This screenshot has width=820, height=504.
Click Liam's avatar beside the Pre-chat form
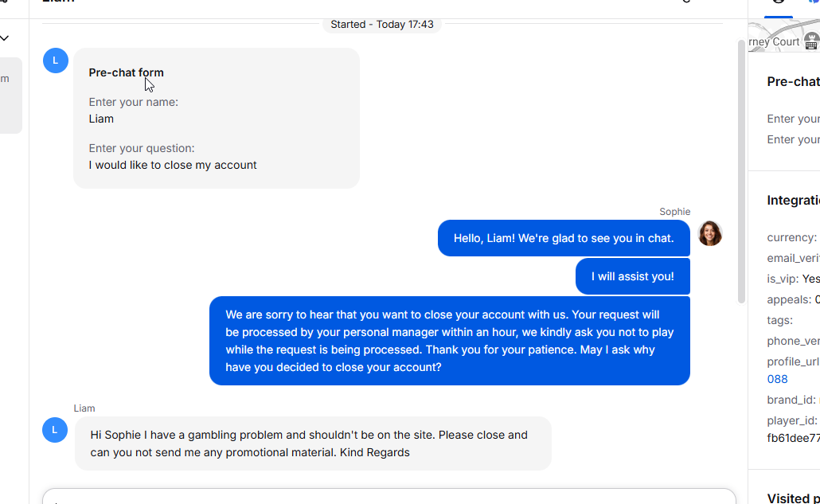coord(56,61)
